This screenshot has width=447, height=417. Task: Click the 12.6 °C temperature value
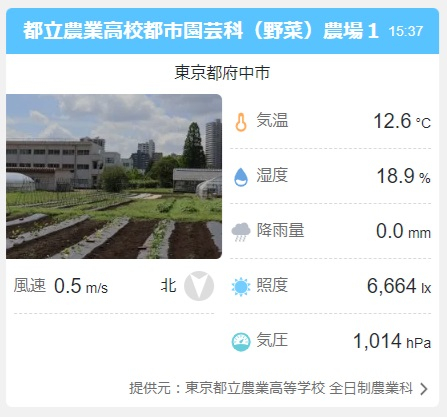(x=402, y=121)
